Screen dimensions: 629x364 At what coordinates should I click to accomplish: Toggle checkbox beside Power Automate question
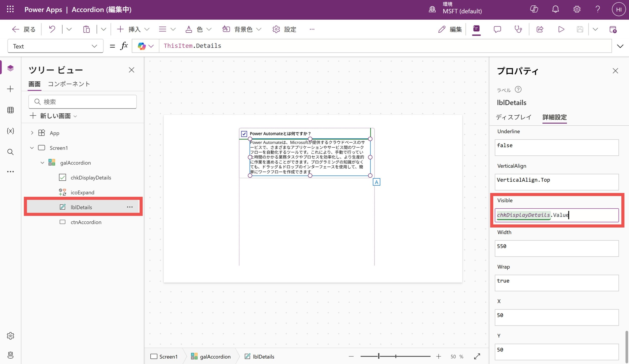pyautogui.click(x=244, y=134)
